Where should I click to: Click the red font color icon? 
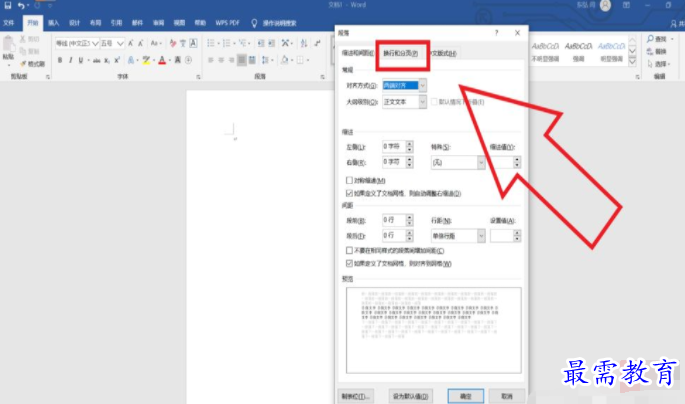point(162,60)
